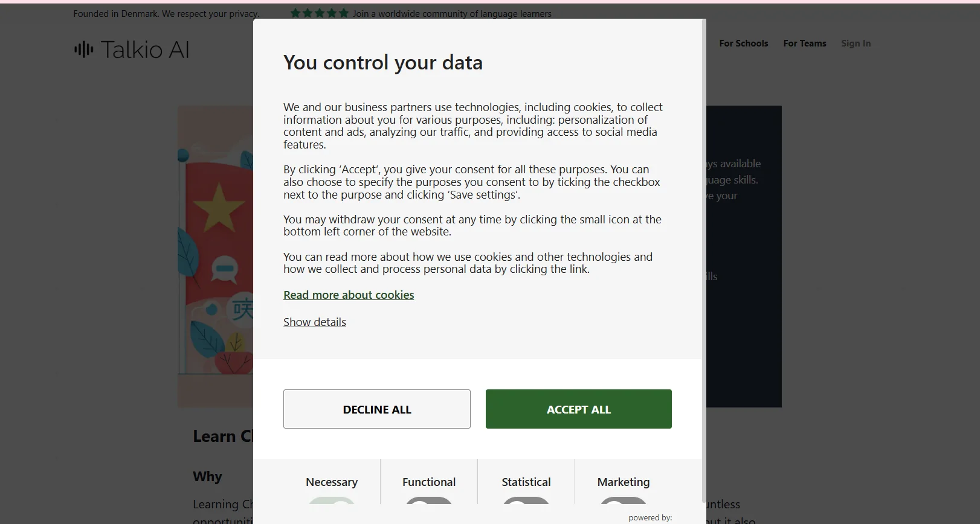Click the Talkio AI waveform logo icon
Image resolution: width=980 pixels, height=524 pixels.
click(84, 50)
